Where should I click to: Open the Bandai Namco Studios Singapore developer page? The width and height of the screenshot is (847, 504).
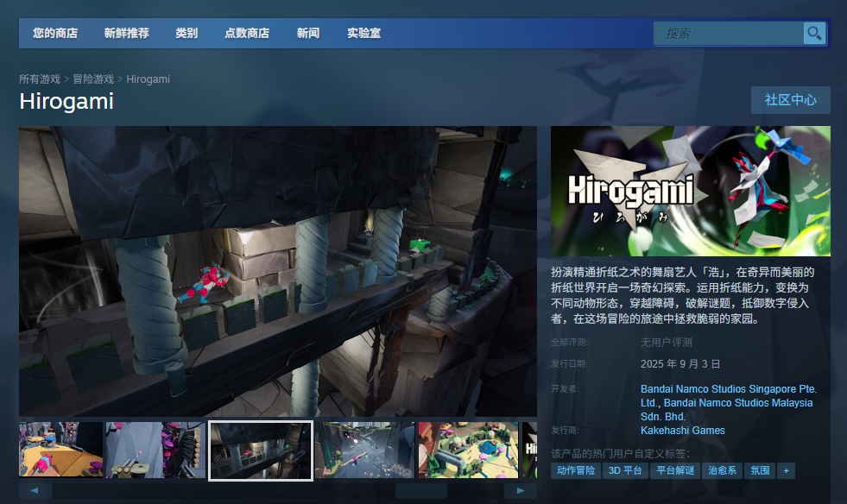click(x=730, y=389)
